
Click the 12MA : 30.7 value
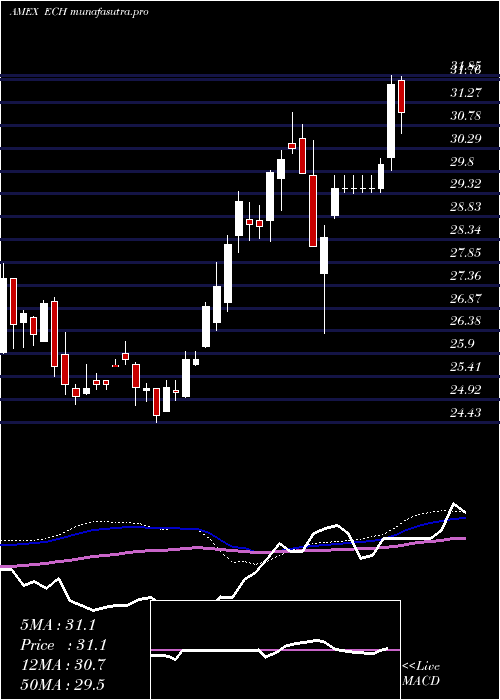[x=62, y=665]
